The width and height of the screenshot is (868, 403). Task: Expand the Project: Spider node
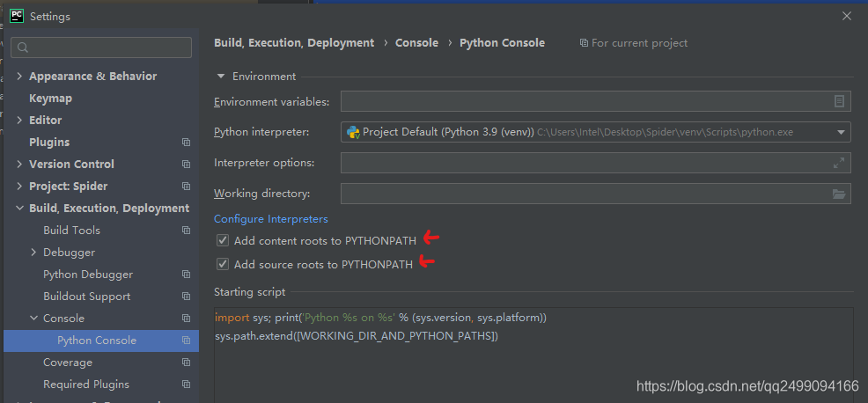[19, 186]
